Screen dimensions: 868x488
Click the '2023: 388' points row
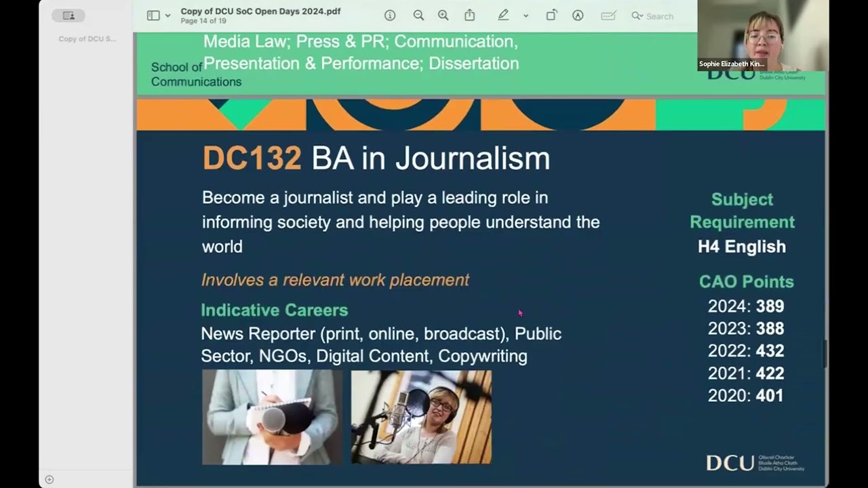746,329
